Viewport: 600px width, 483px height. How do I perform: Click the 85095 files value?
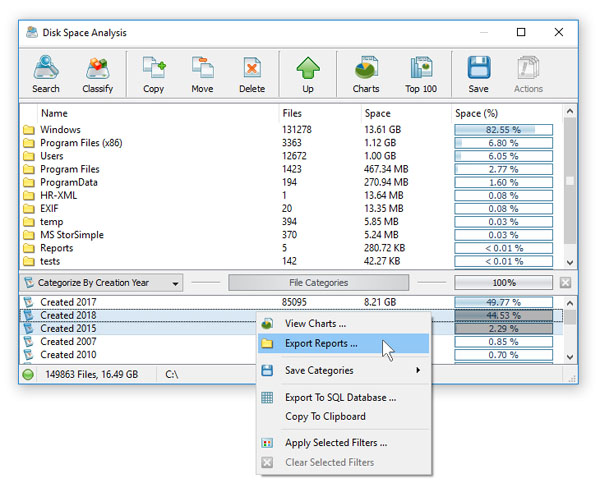coord(294,302)
